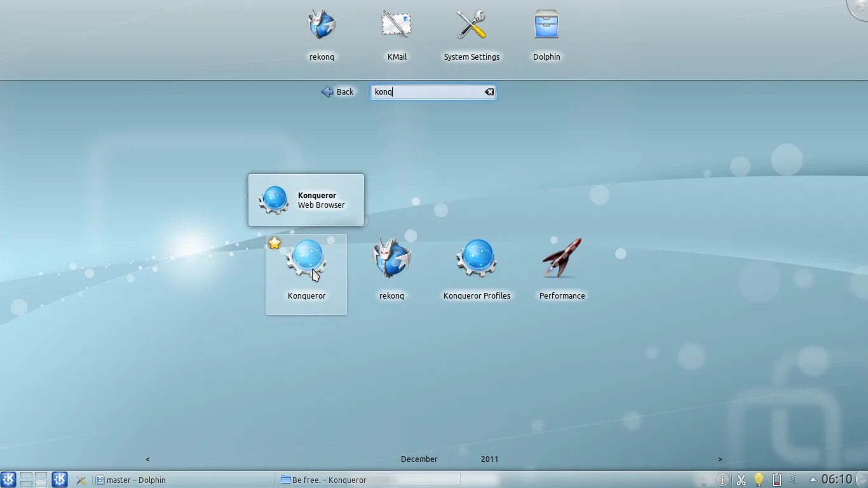Click the second KDE logo button in the panel
The image size is (868, 488).
pyautogui.click(x=60, y=479)
